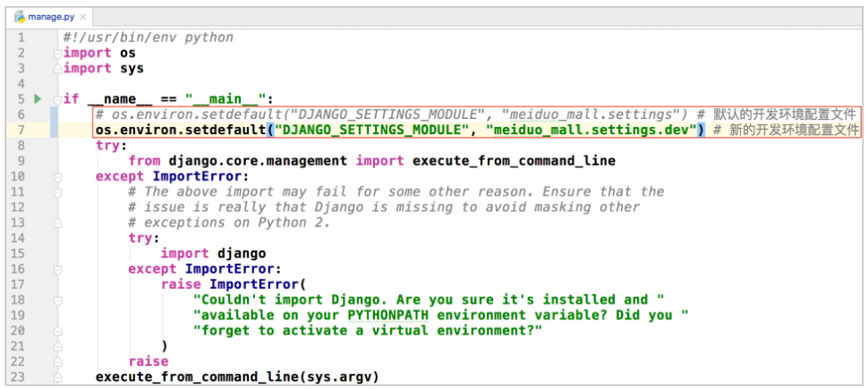The image size is (868, 389).
Task: Collapse the imports fold at line 2
Action: [57, 53]
